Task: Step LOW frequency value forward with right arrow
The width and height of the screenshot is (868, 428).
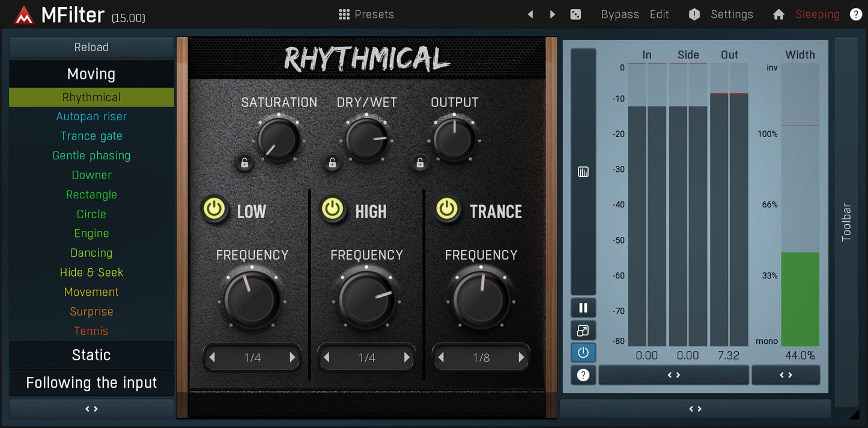Action: [293, 358]
